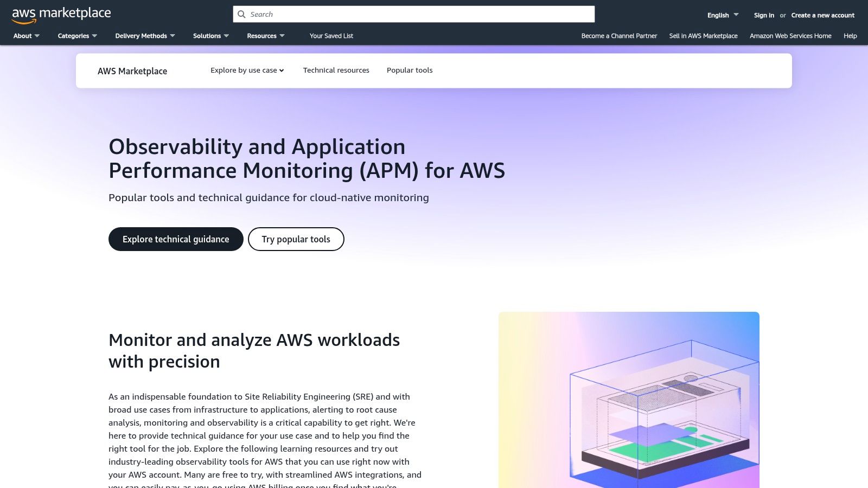Click the Observability and APM page heading
This screenshot has width=868, height=488.
point(307,158)
